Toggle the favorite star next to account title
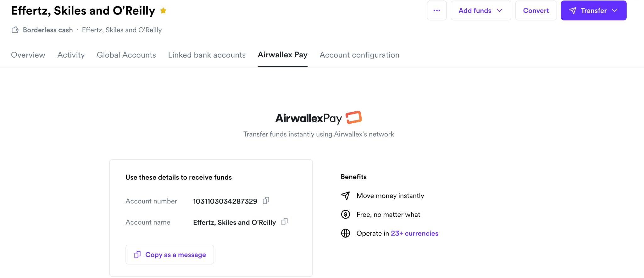Screen dimensions: 644x278 163,11
